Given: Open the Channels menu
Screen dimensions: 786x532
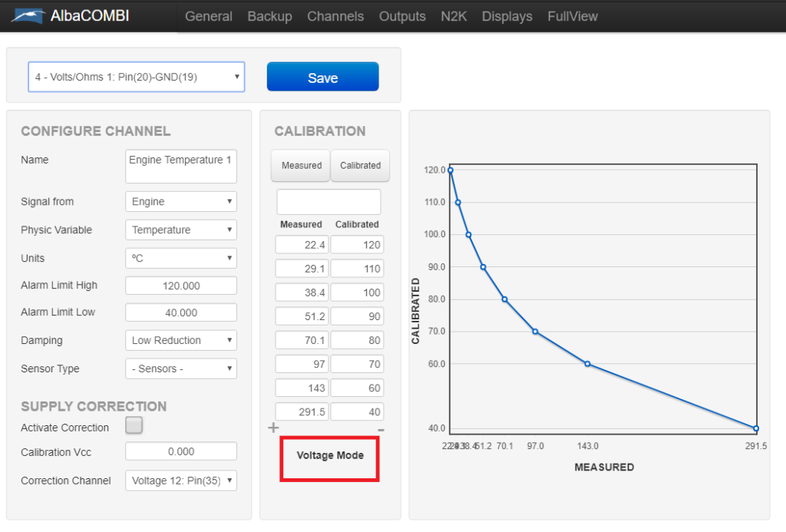Looking at the screenshot, I should (335, 16).
